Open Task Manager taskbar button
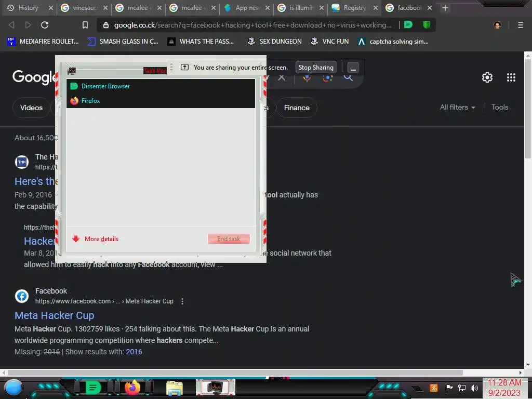Image resolution: width=532 pixels, height=399 pixels. click(216, 388)
